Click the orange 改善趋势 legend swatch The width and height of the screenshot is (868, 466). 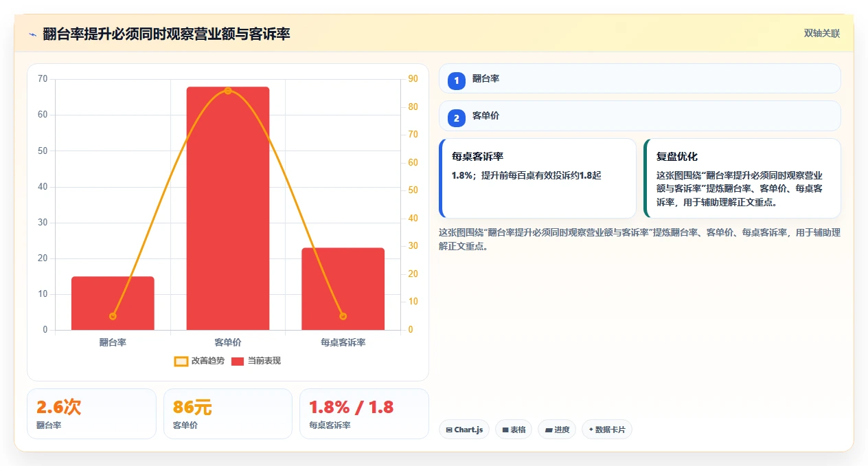pyautogui.click(x=181, y=361)
